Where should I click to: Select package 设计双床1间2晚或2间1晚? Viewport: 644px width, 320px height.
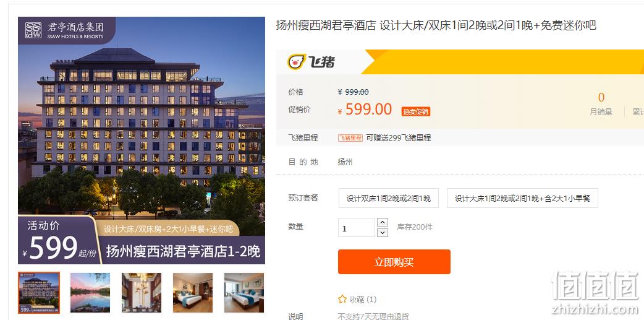click(389, 198)
